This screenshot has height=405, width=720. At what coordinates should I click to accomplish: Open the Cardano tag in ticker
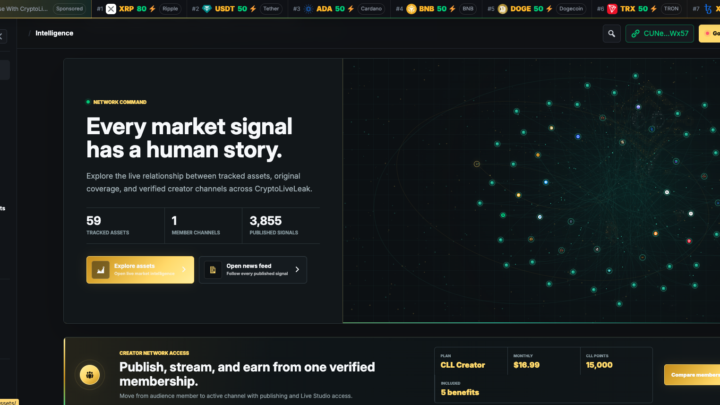pos(371,9)
